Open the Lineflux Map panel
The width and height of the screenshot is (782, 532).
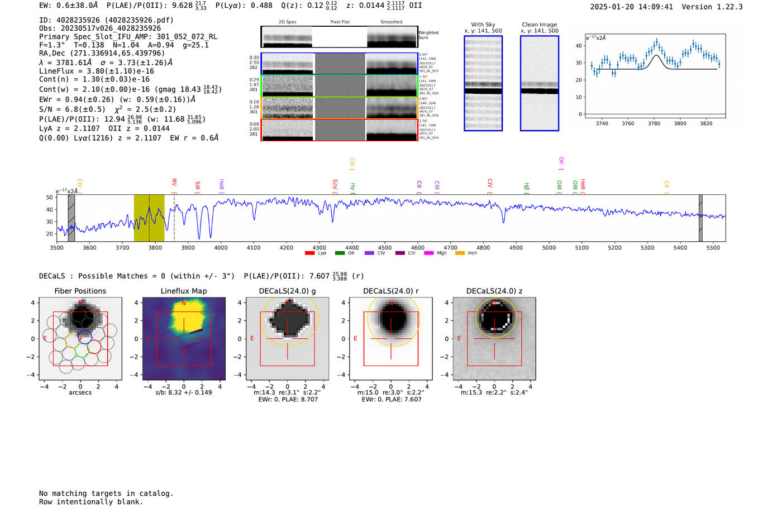point(184,339)
